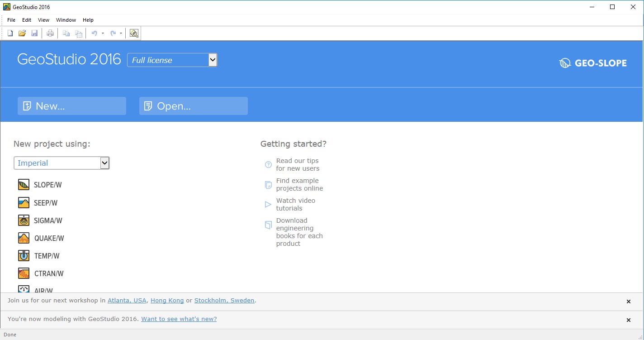Click the CTRAN/W product icon
The height and width of the screenshot is (340, 644).
24,273
